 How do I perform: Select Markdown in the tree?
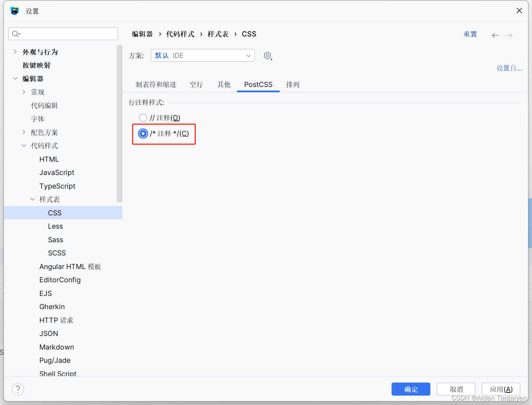(57, 347)
